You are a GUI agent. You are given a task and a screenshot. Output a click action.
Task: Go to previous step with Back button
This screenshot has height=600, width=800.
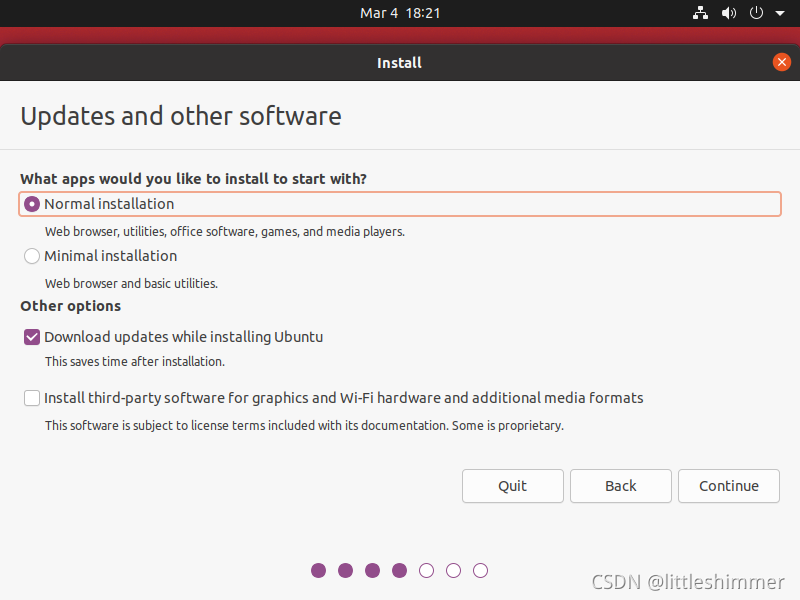point(621,486)
